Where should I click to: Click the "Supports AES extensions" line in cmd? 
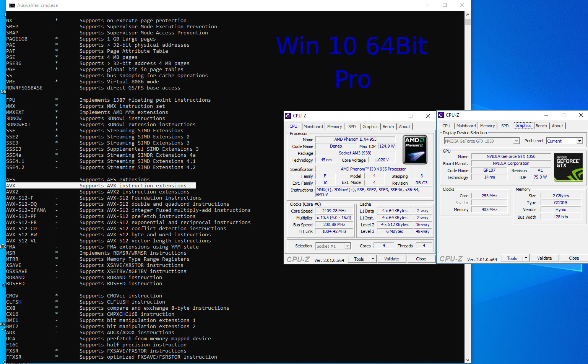tap(115, 179)
